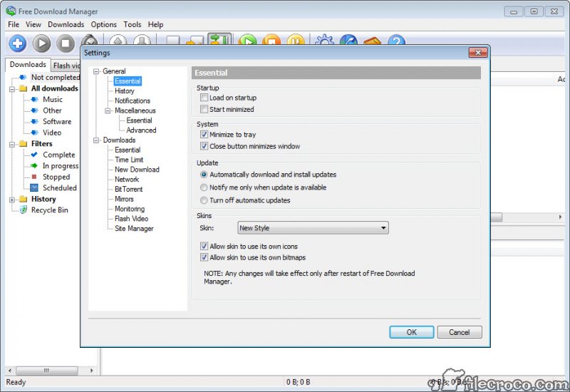
Task: Click the Other category arrow icon
Action: coord(34,110)
